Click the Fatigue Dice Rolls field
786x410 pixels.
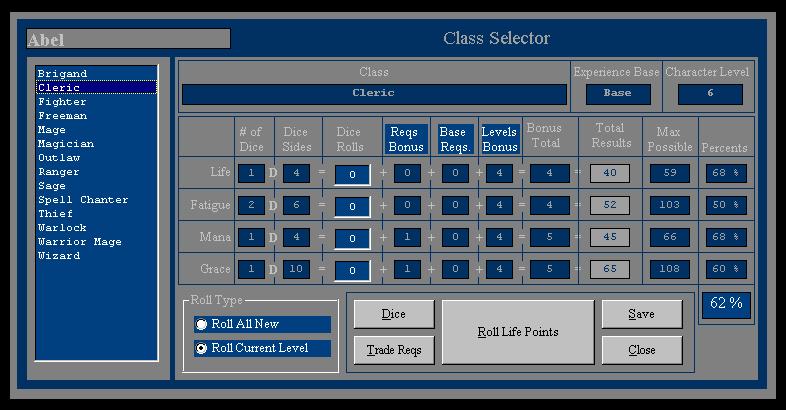(352, 206)
